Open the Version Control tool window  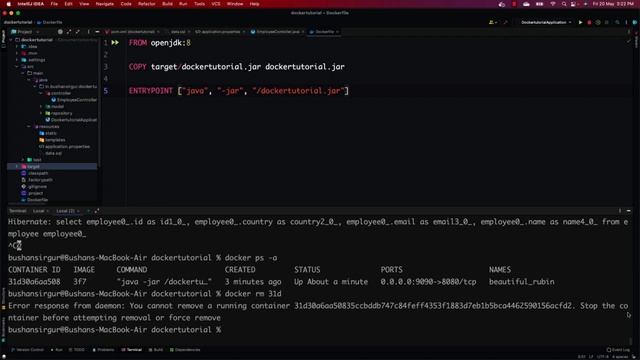[27, 350]
